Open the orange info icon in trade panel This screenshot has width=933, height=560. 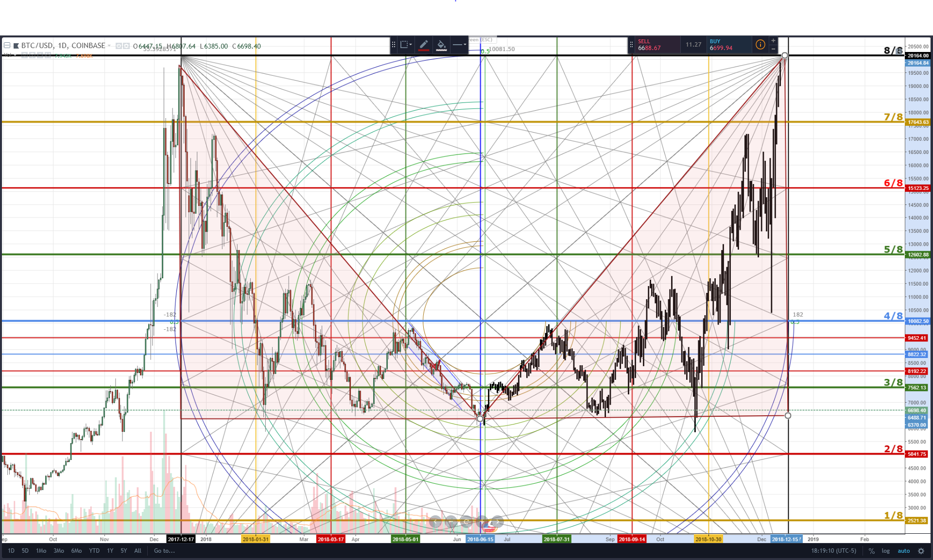(x=760, y=45)
